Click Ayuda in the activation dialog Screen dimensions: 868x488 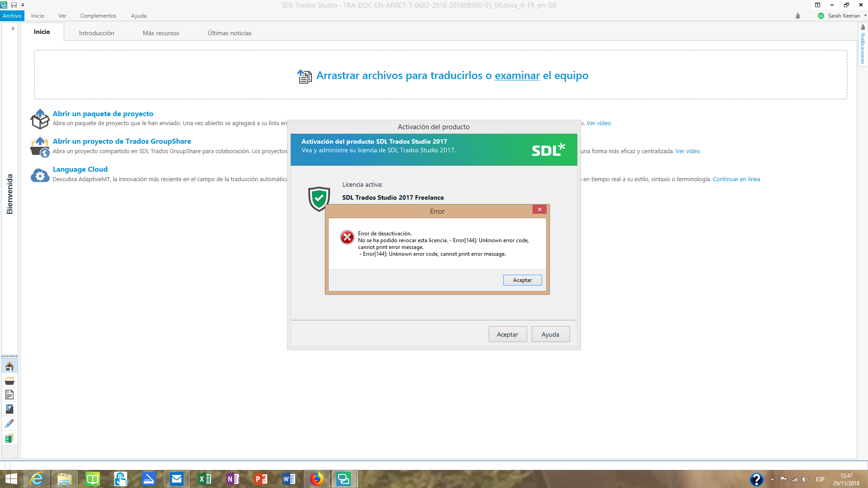coord(550,334)
